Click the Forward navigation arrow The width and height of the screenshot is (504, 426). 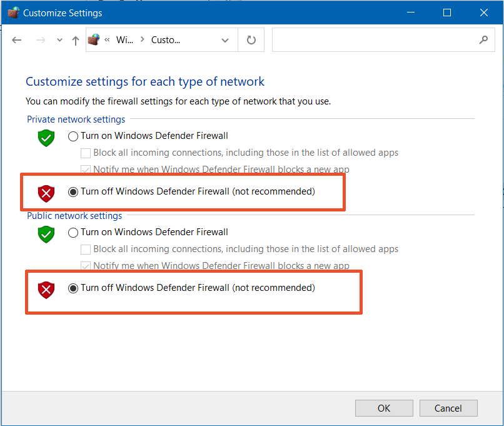coord(41,40)
